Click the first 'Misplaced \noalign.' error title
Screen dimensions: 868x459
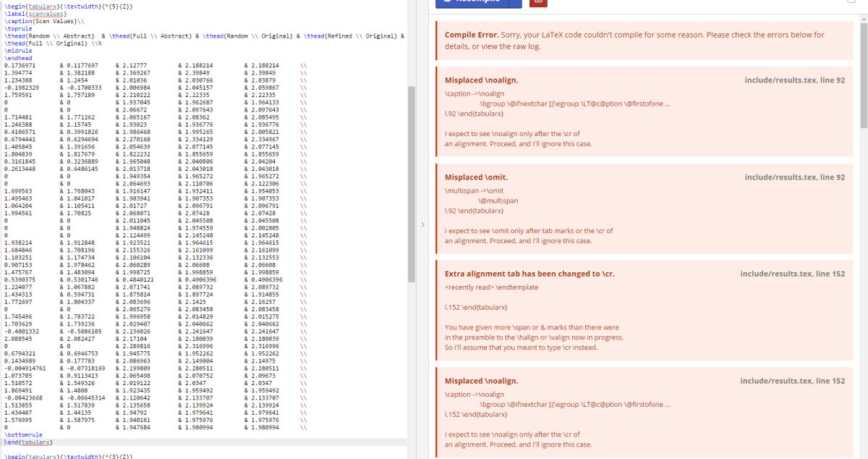[x=481, y=80]
